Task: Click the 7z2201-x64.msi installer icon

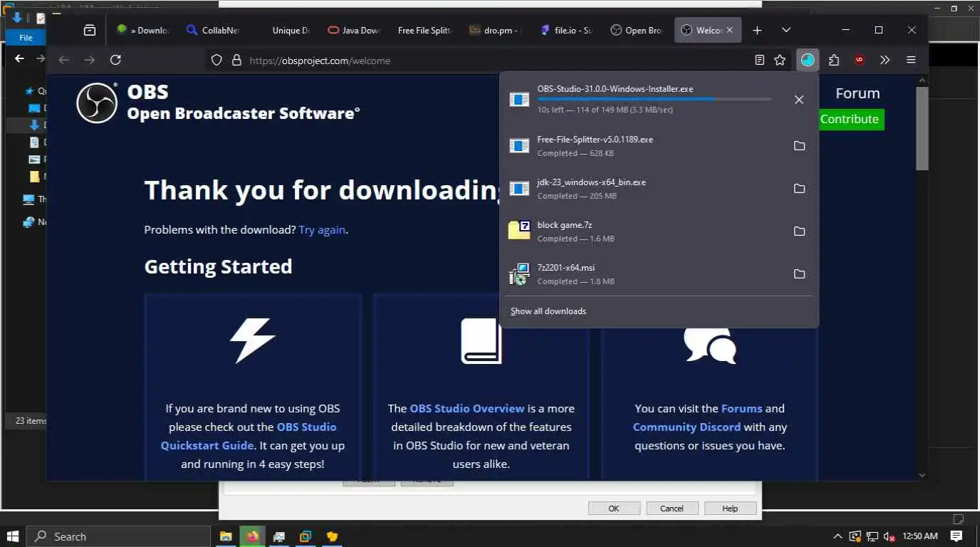Action: click(x=519, y=273)
